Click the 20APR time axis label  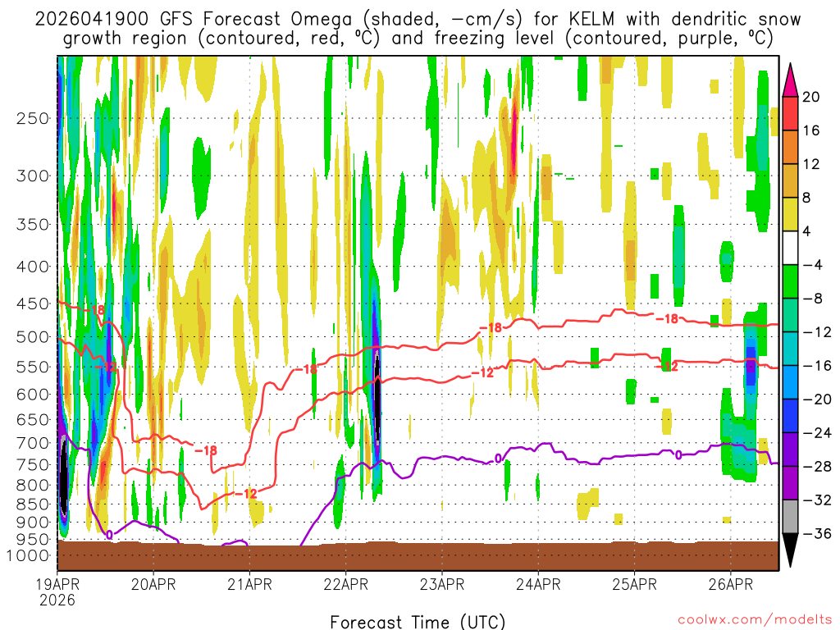(153, 584)
